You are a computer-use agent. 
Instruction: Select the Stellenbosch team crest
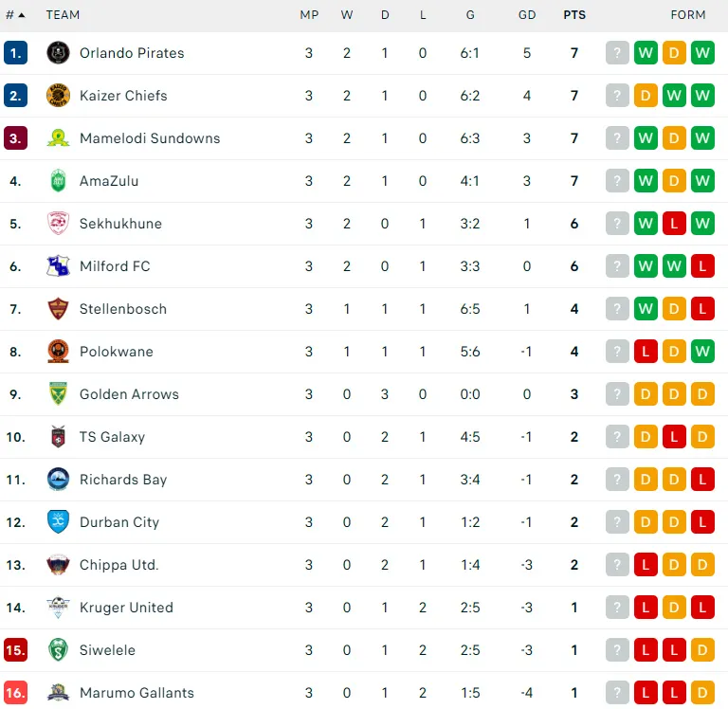tap(58, 309)
